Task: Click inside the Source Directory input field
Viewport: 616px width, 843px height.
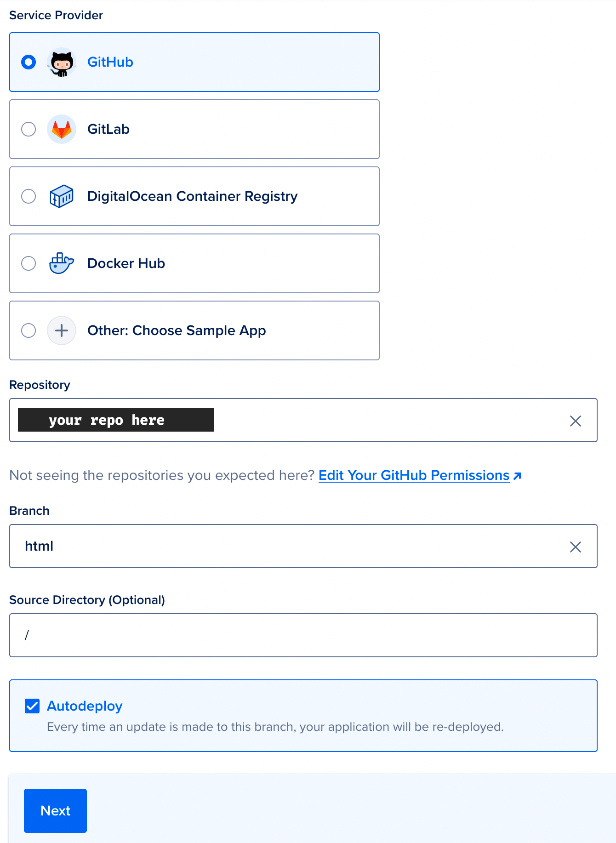Action: coord(303,635)
